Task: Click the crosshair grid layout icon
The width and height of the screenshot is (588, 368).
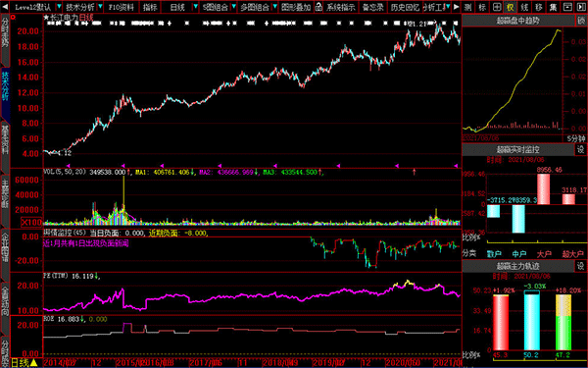Action: (x=497, y=7)
